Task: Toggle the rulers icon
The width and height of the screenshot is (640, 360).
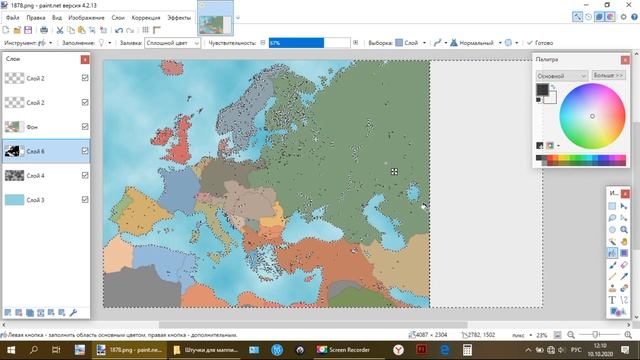Action: [157, 30]
